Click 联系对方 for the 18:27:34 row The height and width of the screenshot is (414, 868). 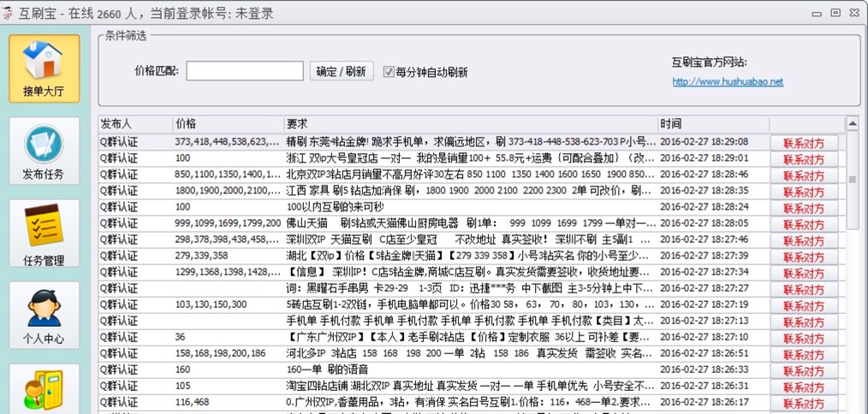(x=804, y=274)
